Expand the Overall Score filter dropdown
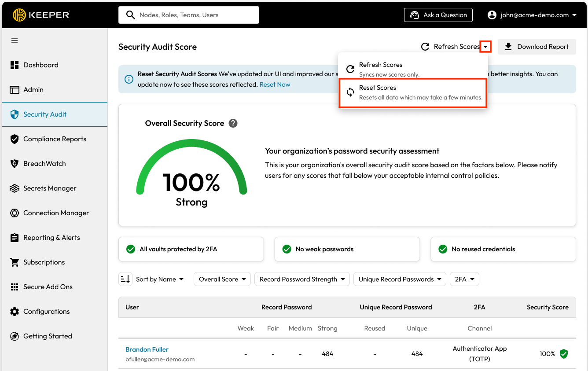 (222, 279)
